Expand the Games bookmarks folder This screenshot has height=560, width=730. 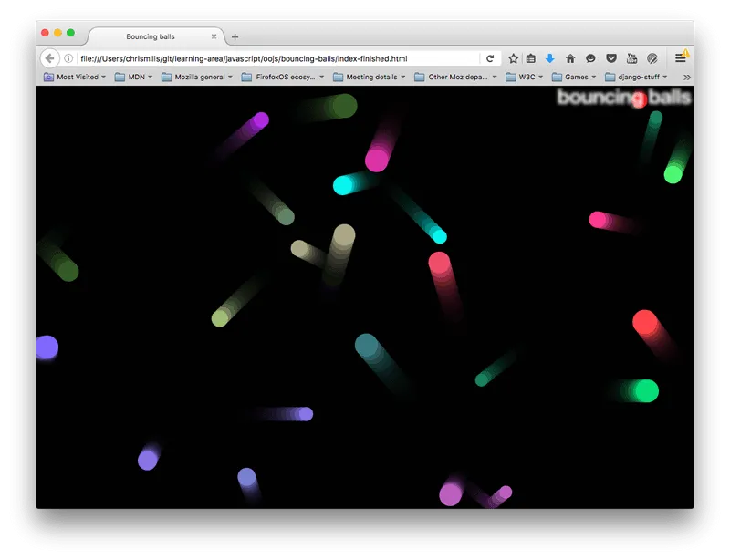point(574,77)
